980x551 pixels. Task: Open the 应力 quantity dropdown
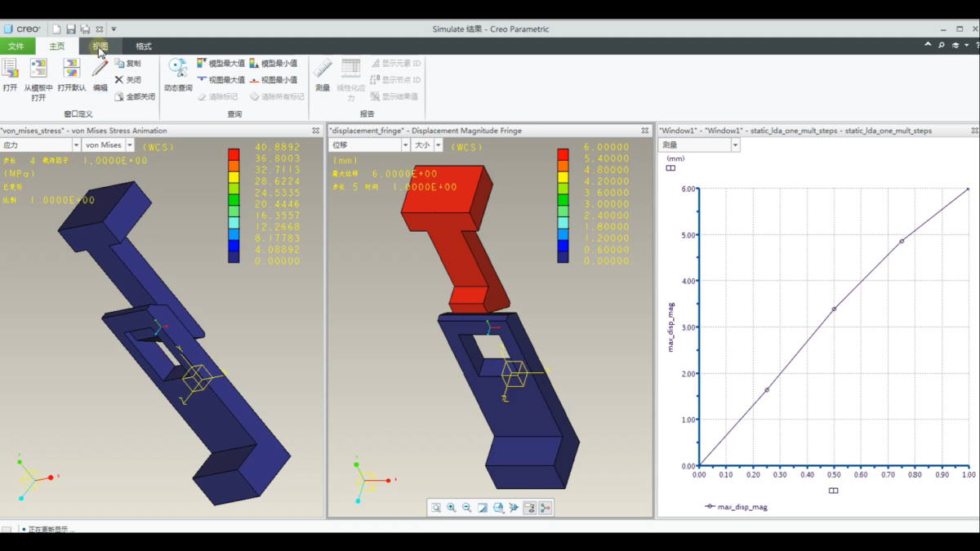[77, 145]
